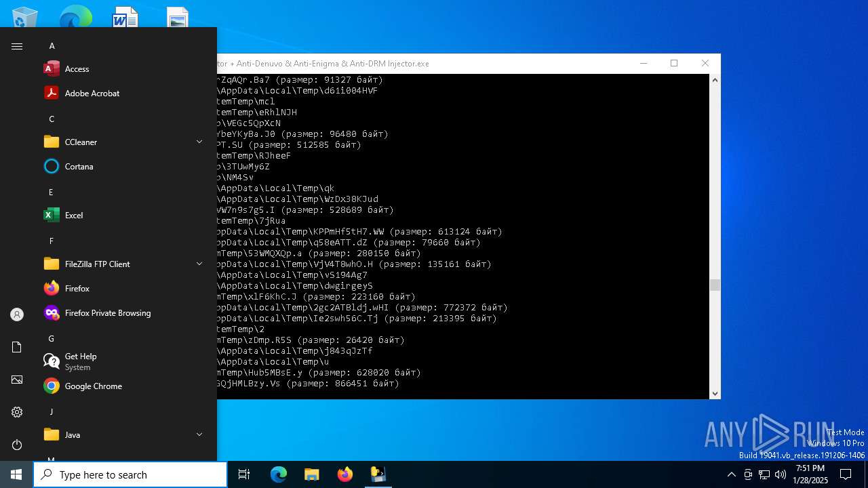Open the user account icon in Start
This screenshot has width=868, height=488.
point(17,314)
